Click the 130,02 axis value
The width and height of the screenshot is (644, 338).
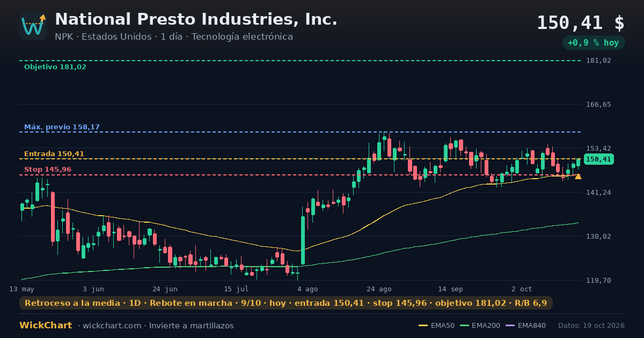(599, 237)
